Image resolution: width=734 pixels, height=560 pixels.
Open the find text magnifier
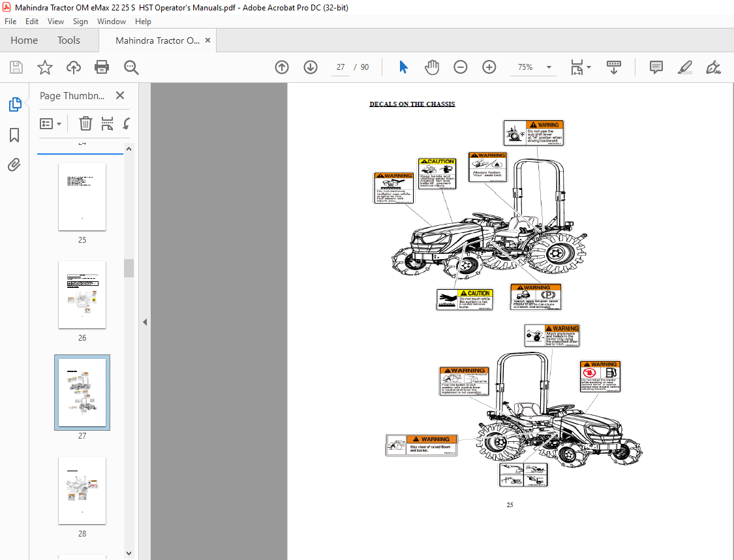point(131,67)
